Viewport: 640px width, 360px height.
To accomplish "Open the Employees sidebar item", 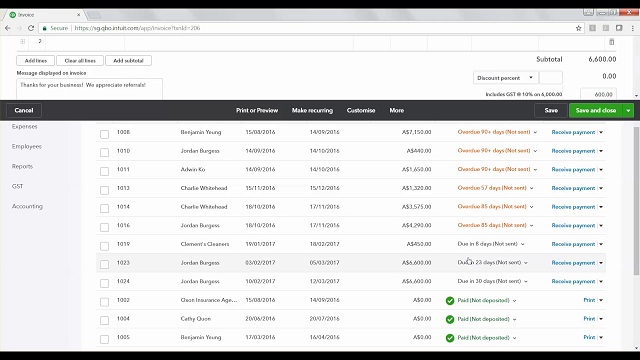I will click(x=27, y=146).
